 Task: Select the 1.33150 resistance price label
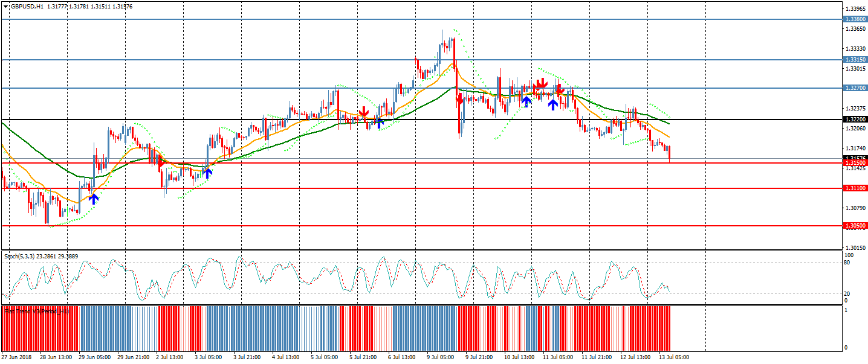[x=855, y=60]
